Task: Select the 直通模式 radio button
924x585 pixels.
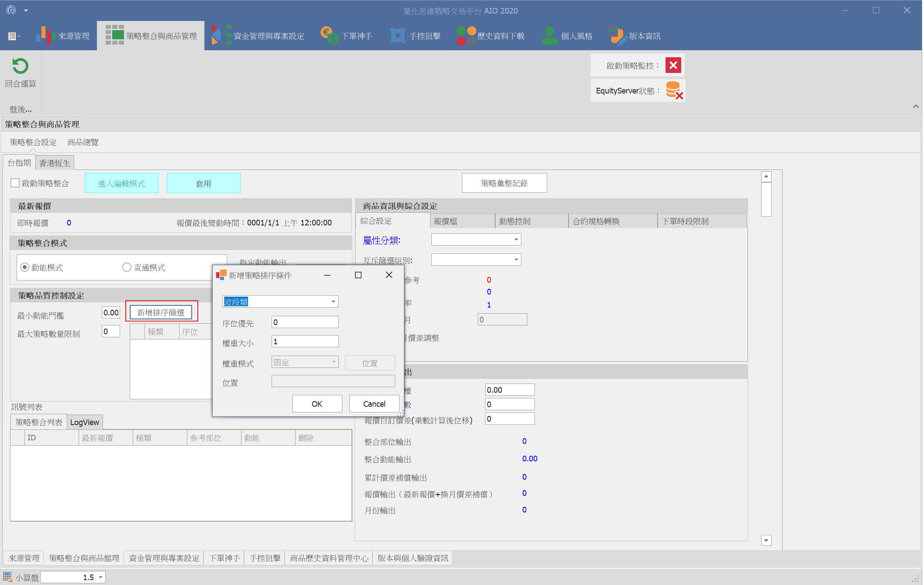Action: (x=127, y=267)
